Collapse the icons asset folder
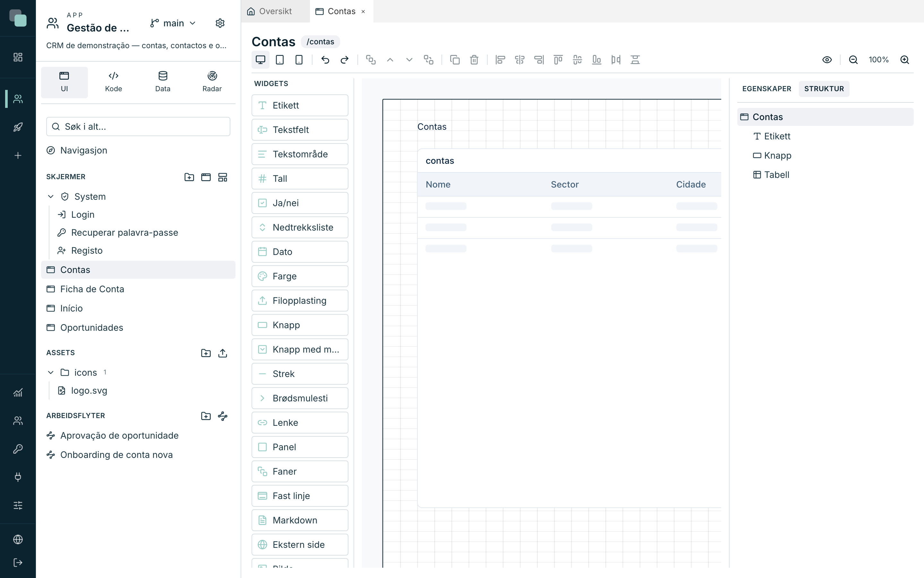Viewport: 924px width, 578px height. coord(51,372)
